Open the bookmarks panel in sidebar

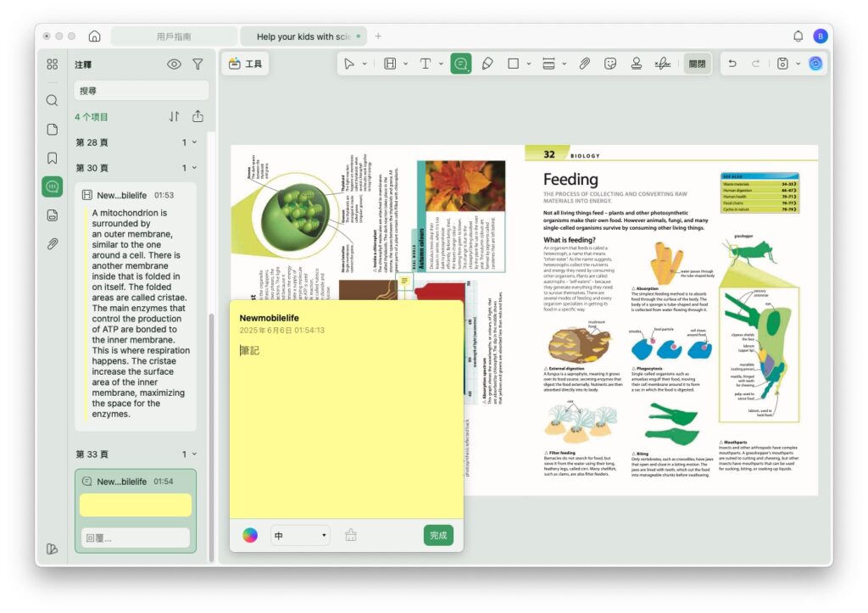click(52, 158)
